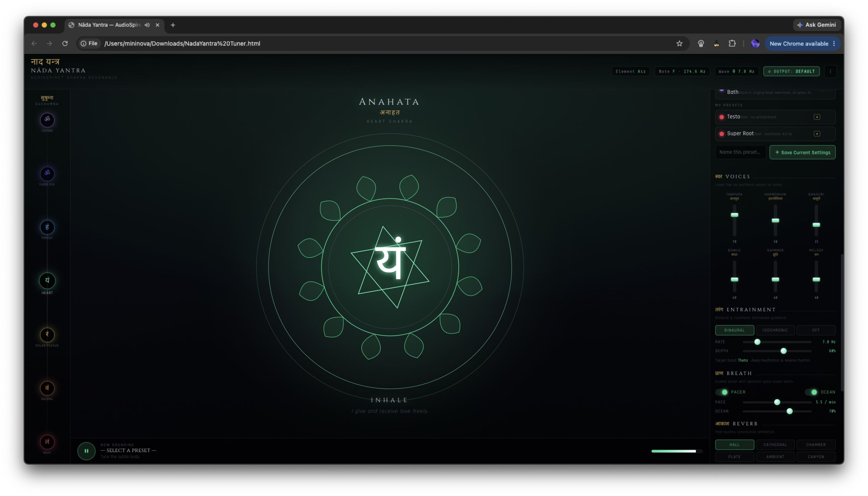Choose the Cathedral reverb
868x496 pixels.
[x=775, y=445]
